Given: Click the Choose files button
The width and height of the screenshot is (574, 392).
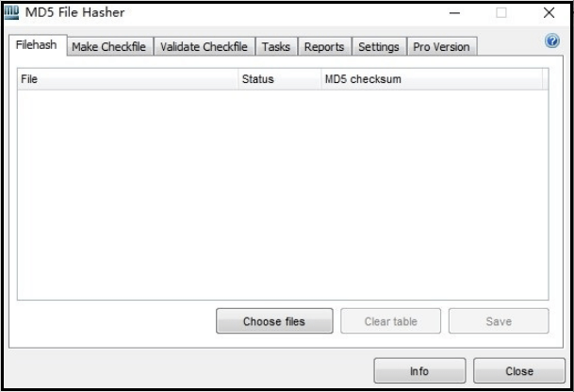Looking at the screenshot, I should (274, 321).
